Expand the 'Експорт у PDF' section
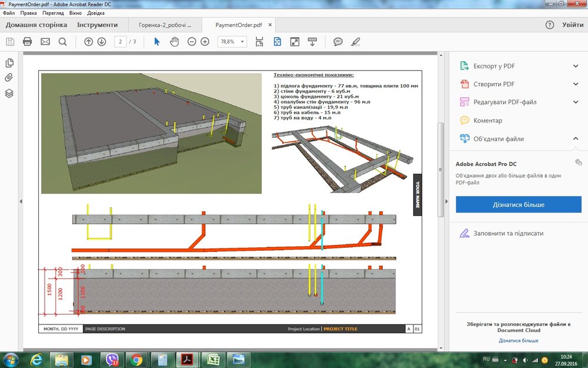The width and height of the screenshot is (588, 368). click(x=576, y=66)
